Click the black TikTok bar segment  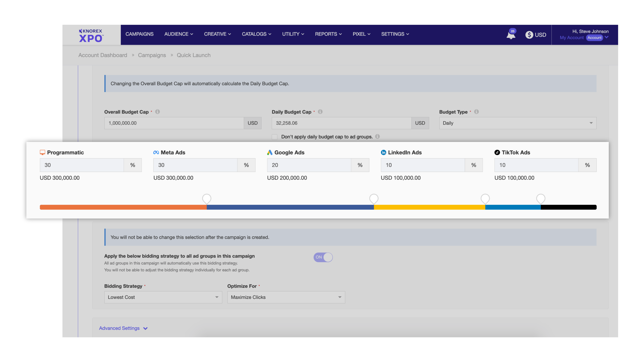tap(568, 207)
